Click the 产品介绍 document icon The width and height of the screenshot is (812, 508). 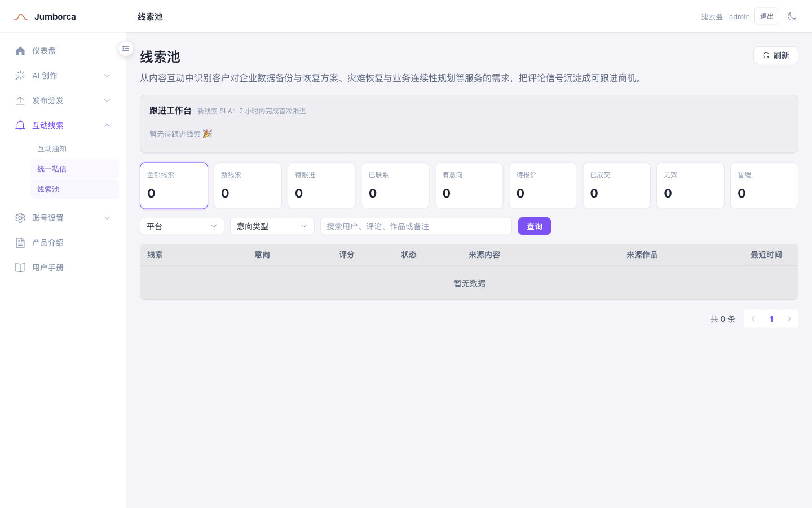pyautogui.click(x=20, y=243)
